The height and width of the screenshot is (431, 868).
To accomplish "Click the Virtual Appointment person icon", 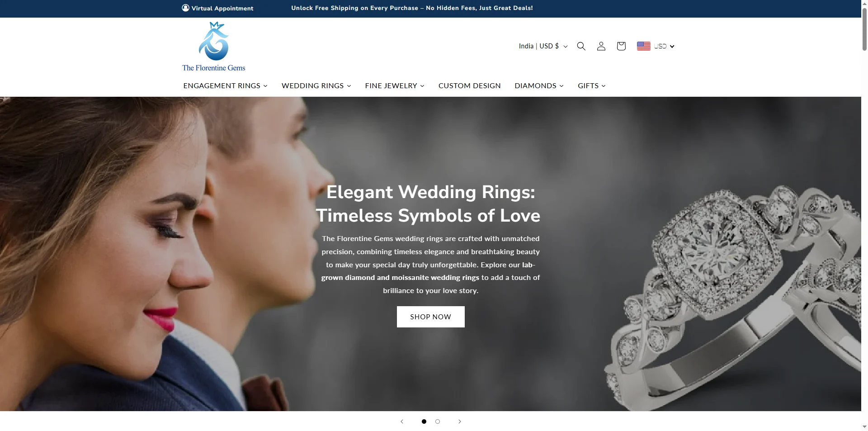I will (185, 8).
